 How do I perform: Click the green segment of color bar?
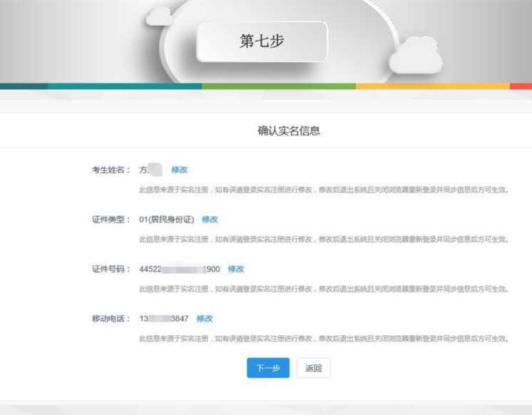tap(278, 86)
